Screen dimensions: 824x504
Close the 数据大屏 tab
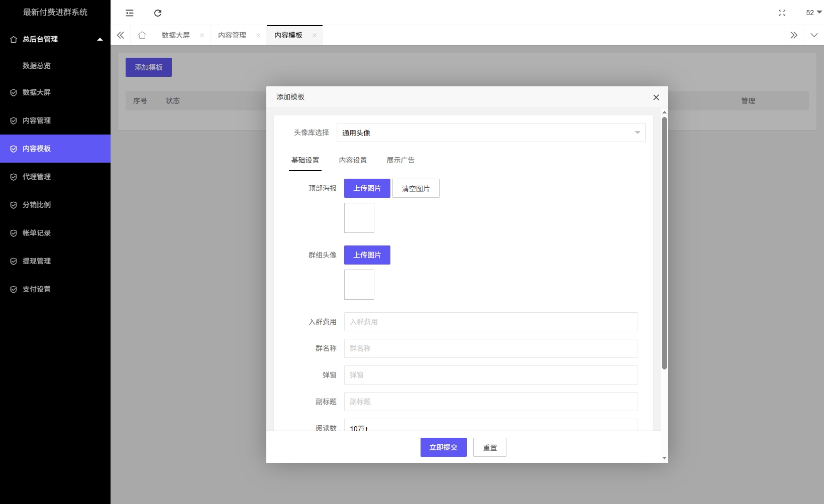202,35
